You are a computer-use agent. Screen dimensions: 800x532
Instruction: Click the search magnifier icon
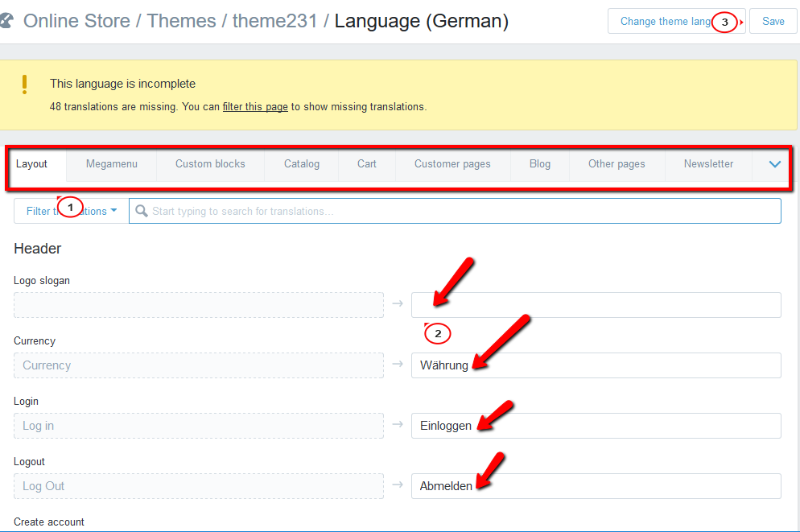pyautogui.click(x=142, y=211)
